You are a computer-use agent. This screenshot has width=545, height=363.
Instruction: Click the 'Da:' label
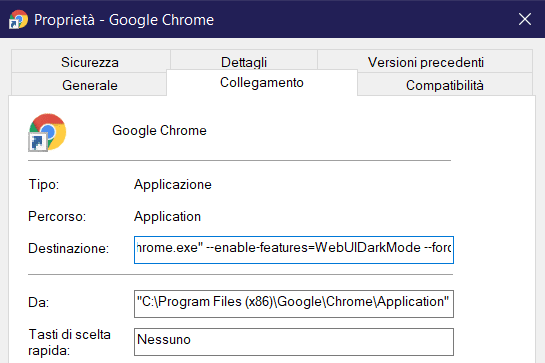39,302
